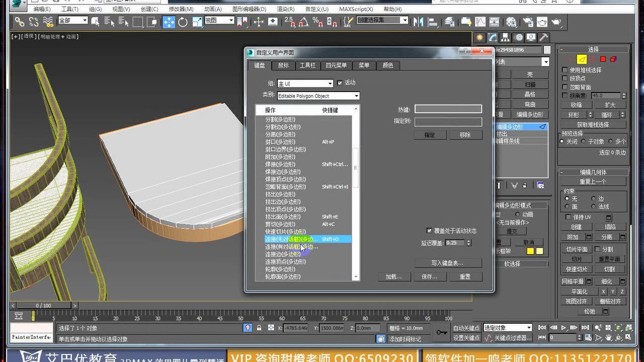
Task: Collapse the 编辑几何体 rollout
Action: 594,172
